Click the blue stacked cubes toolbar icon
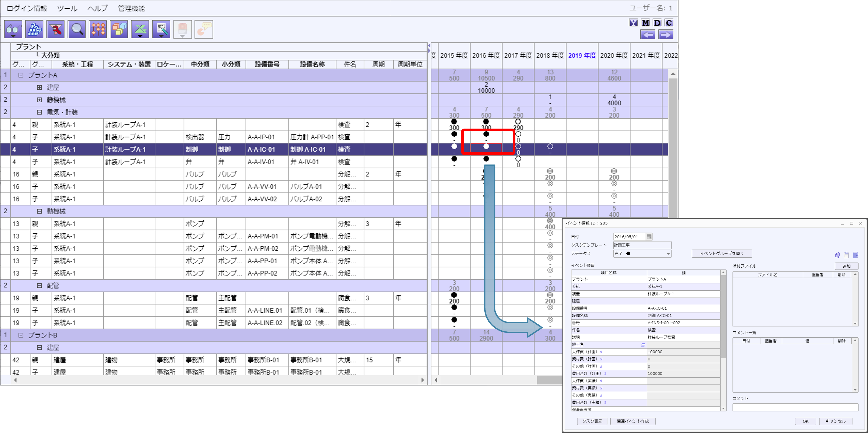The height and width of the screenshot is (433, 868). click(34, 29)
